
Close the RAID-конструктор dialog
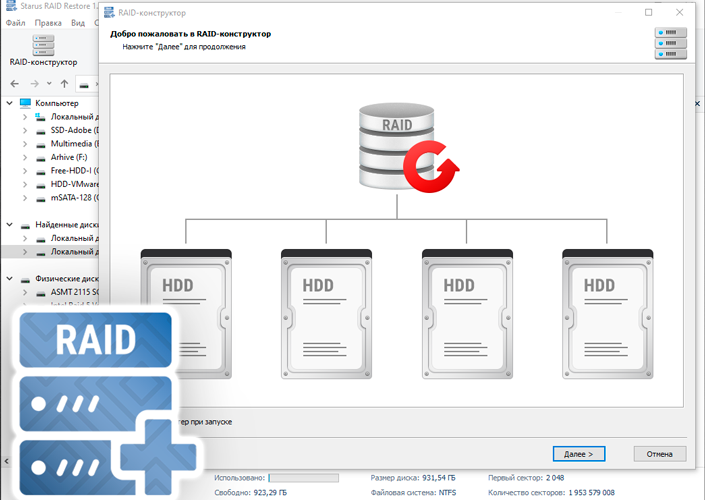point(680,13)
